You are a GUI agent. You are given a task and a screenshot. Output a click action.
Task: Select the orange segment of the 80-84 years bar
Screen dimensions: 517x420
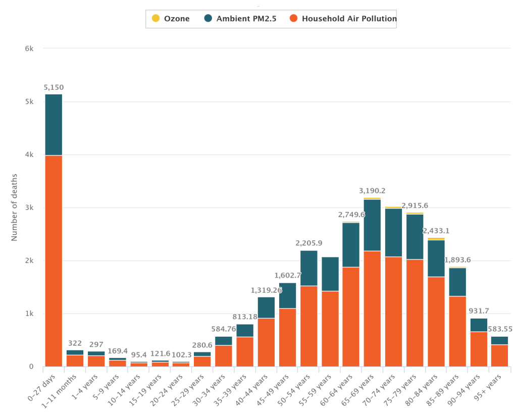[x=436, y=322]
